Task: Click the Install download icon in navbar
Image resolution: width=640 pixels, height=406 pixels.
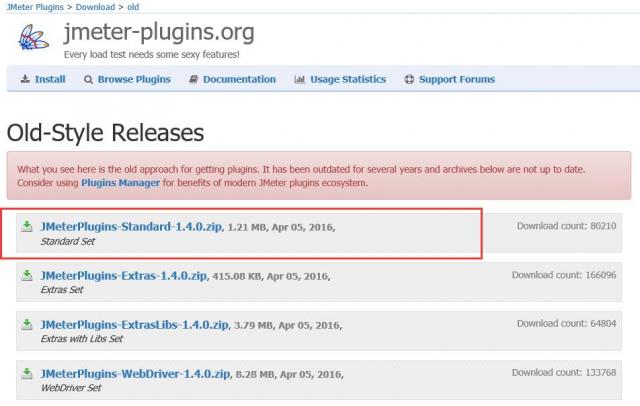Action: pyautogui.click(x=24, y=80)
